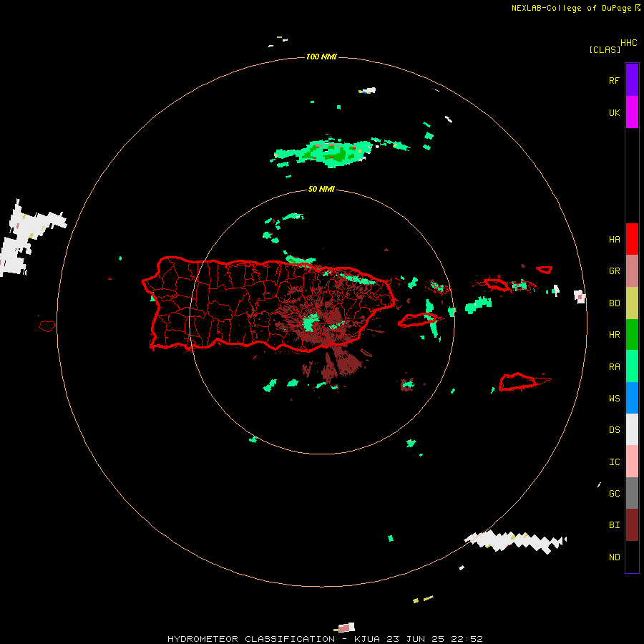The width and height of the screenshot is (644, 644).
Task: Click the 50 NMI range ring label
Action: [x=321, y=189]
